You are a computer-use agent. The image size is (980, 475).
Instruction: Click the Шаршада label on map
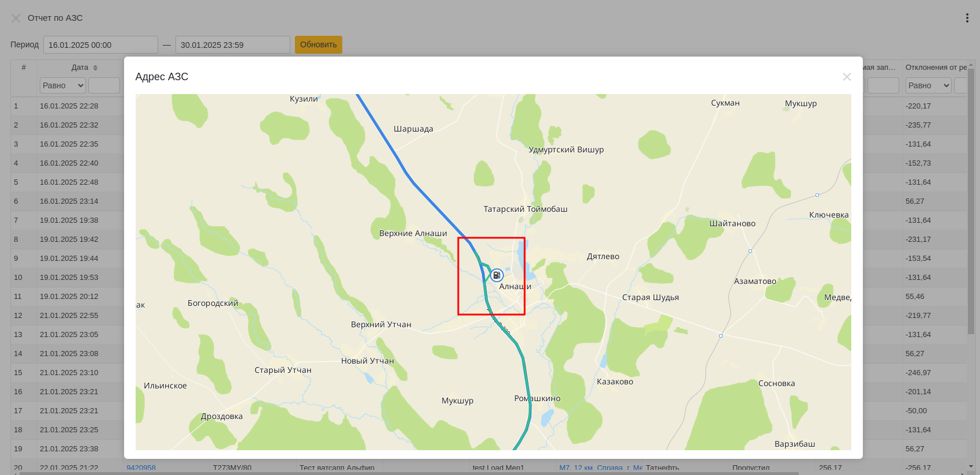(413, 129)
